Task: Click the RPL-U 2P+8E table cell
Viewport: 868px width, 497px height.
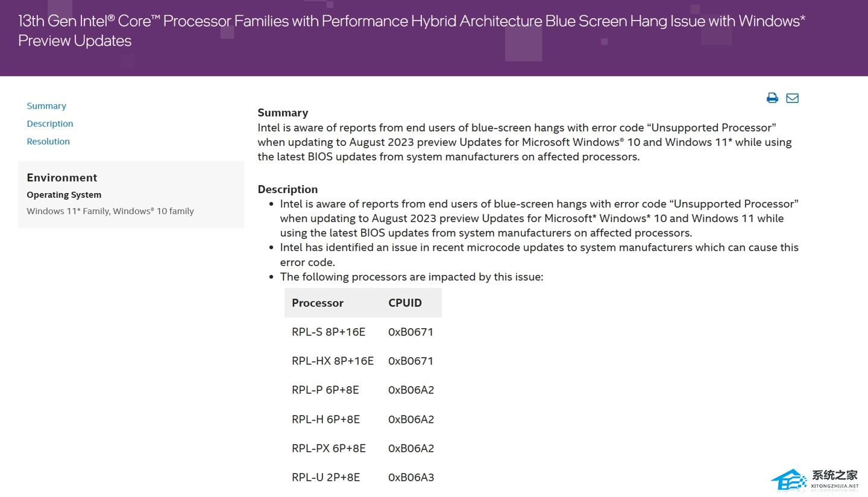Action: click(x=325, y=477)
